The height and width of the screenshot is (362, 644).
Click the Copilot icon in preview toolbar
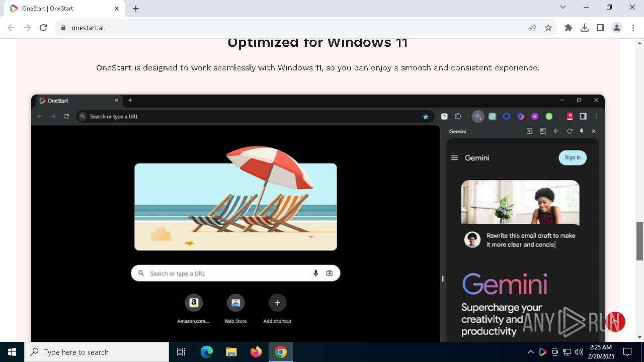coord(521,116)
